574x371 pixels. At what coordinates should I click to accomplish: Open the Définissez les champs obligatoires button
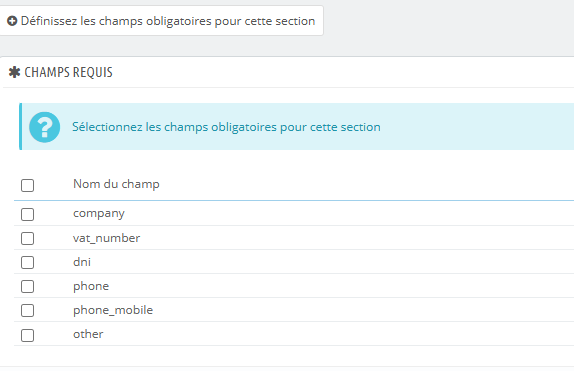pyautogui.click(x=161, y=21)
